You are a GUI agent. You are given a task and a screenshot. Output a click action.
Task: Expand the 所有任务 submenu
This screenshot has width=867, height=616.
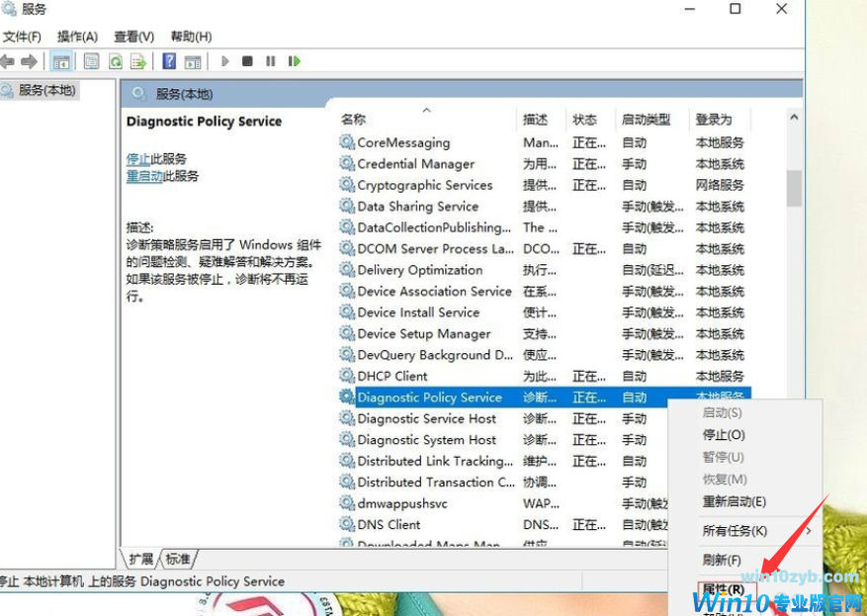(x=737, y=530)
